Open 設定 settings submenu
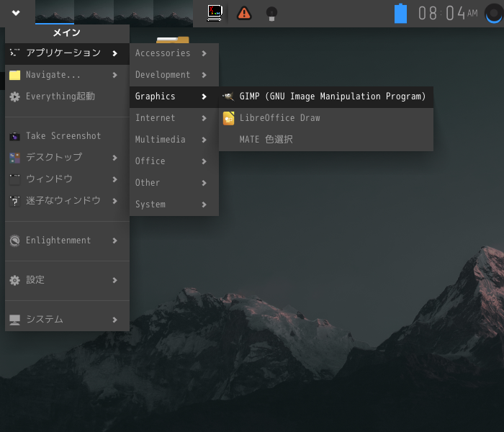 coord(67,280)
